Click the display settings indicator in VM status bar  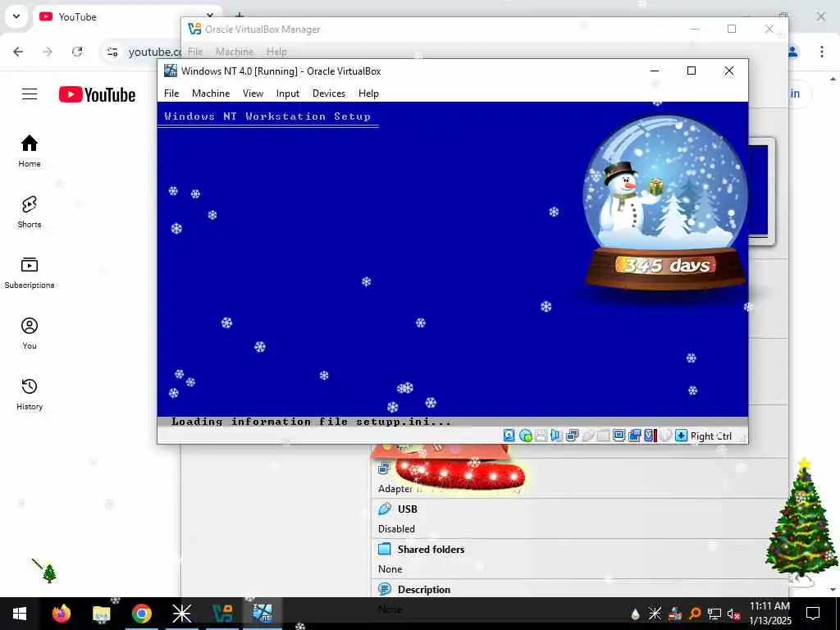pos(619,436)
